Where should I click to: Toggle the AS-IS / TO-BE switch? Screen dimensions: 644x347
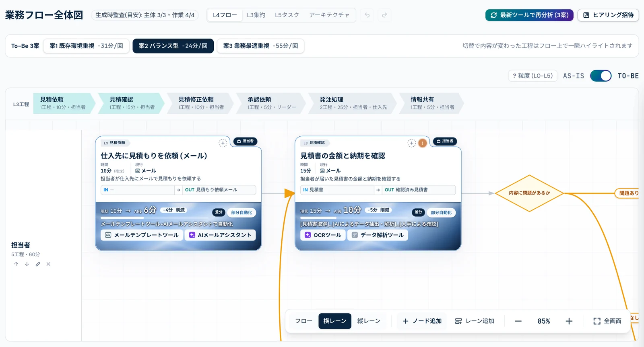[601, 76]
